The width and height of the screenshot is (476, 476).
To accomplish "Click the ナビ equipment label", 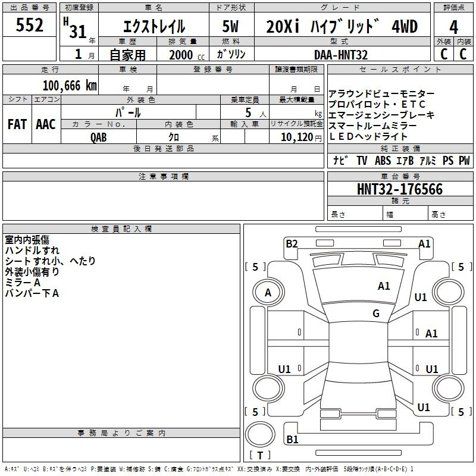I will tap(340, 161).
